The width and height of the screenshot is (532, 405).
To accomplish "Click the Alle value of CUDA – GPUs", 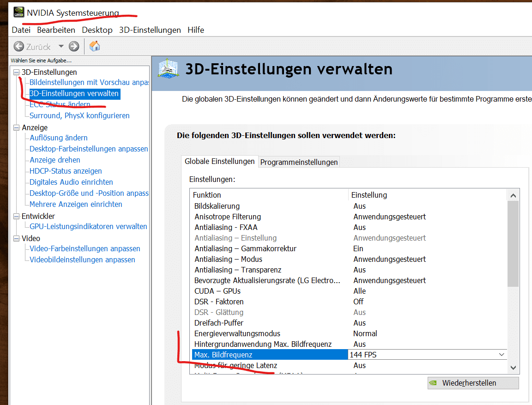I will [359, 291].
